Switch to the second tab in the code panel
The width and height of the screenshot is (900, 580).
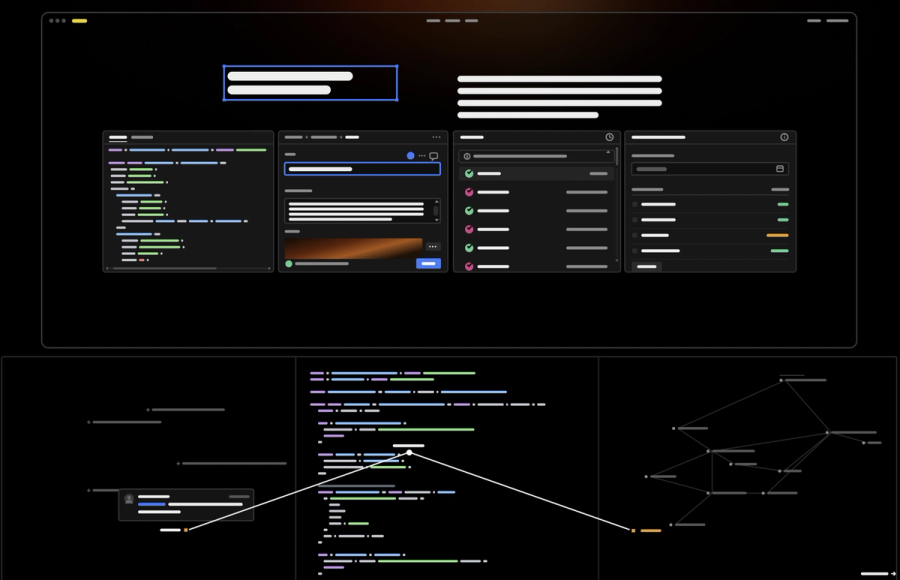[x=142, y=138]
